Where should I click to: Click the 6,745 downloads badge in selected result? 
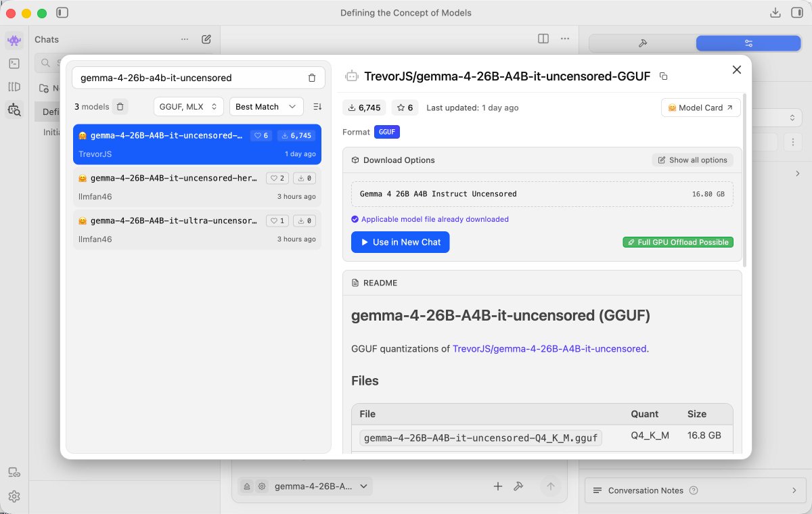point(296,135)
